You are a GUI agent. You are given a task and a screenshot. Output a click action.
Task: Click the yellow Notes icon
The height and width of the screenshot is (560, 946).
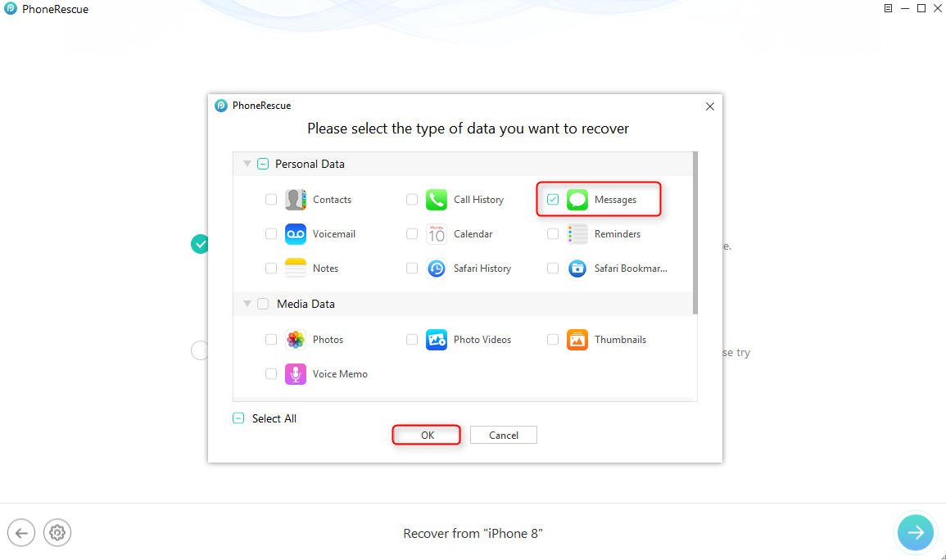click(x=295, y=269)
